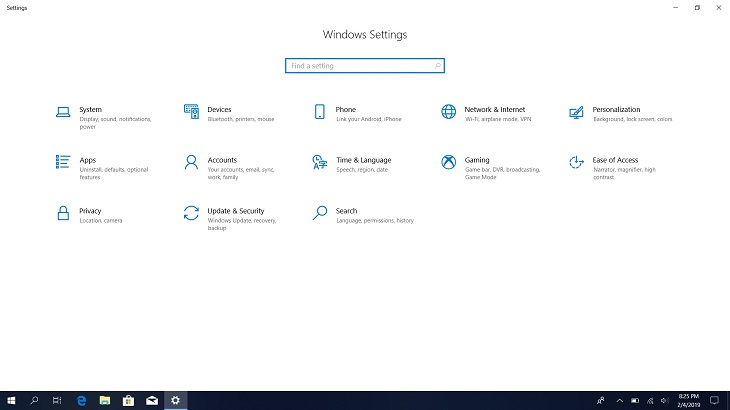Open the Personalization category label
Image resolution: width=730 pixels, height=410 pixels.
coord(616,109)
